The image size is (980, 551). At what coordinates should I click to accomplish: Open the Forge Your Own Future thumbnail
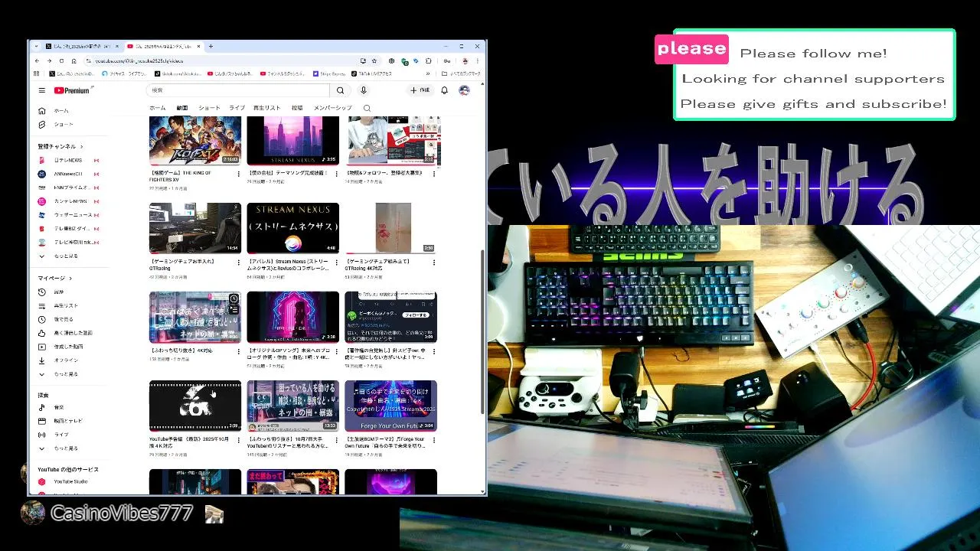pyautogui.click(x=391, y=406)
